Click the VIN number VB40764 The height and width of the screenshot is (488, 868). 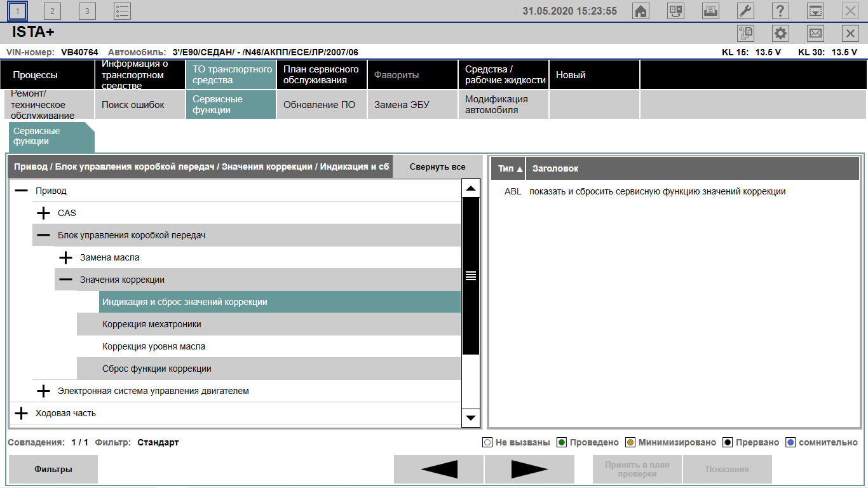pos(80,52)
